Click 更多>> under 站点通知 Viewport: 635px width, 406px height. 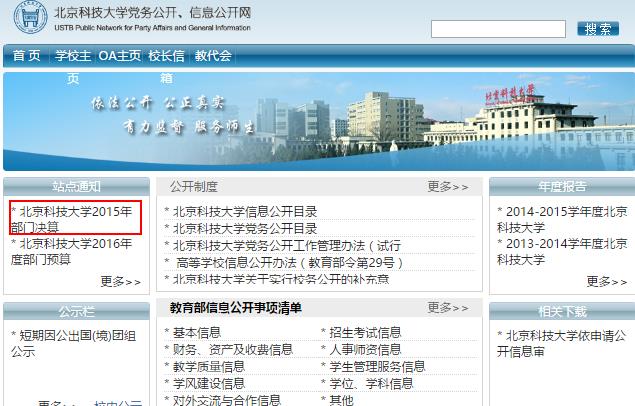tap(121, 281)
